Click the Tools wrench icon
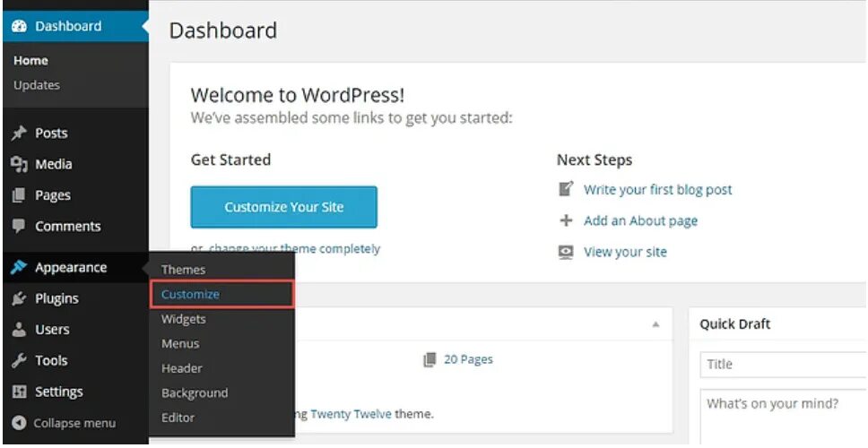The height and width of the screenshot is (448, 868). [x=18, y=361]
